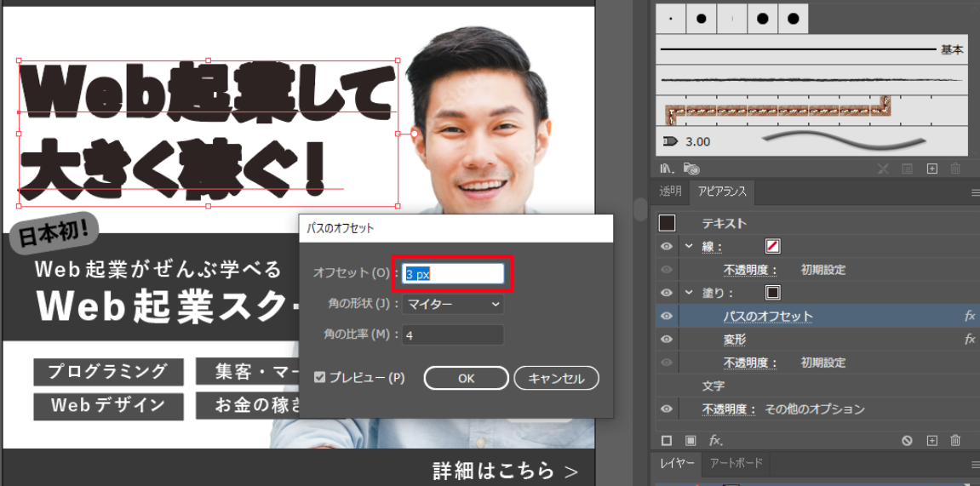Click Webデザイン label on artboard
Viewport: 980px width, 486px height.
pyautogui.click(x=108, y=405)
